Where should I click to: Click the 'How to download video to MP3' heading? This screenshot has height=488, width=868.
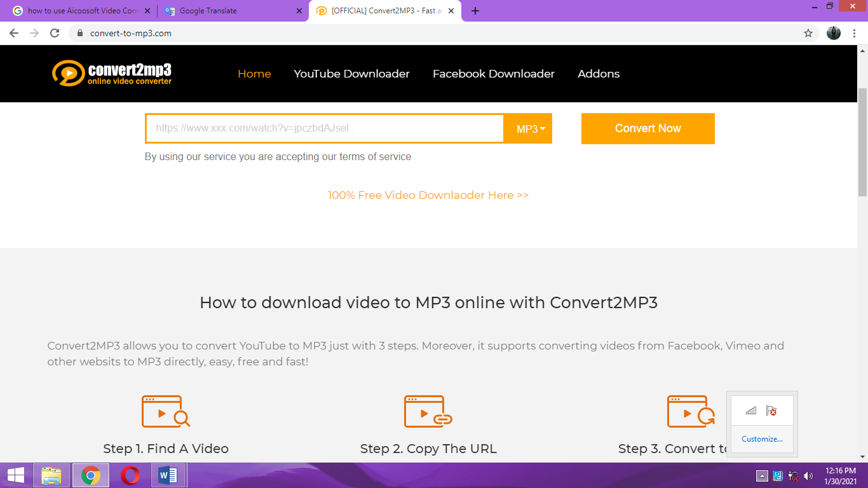[x=428, y=302]
